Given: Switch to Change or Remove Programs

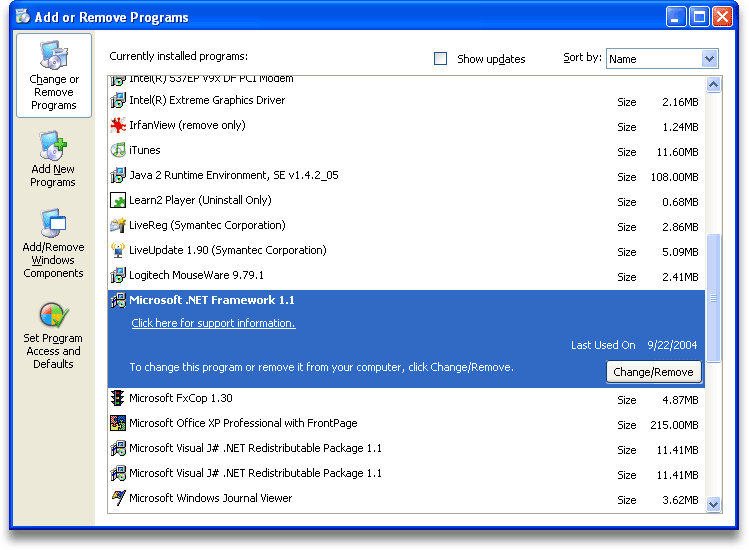Looking at the screenshot, I should [x=54, y=76].
